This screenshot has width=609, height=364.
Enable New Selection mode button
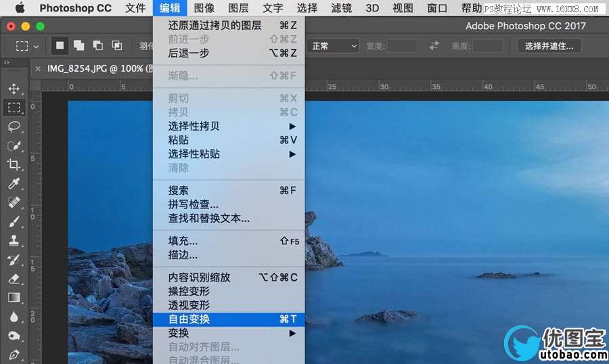coord(60,46)
